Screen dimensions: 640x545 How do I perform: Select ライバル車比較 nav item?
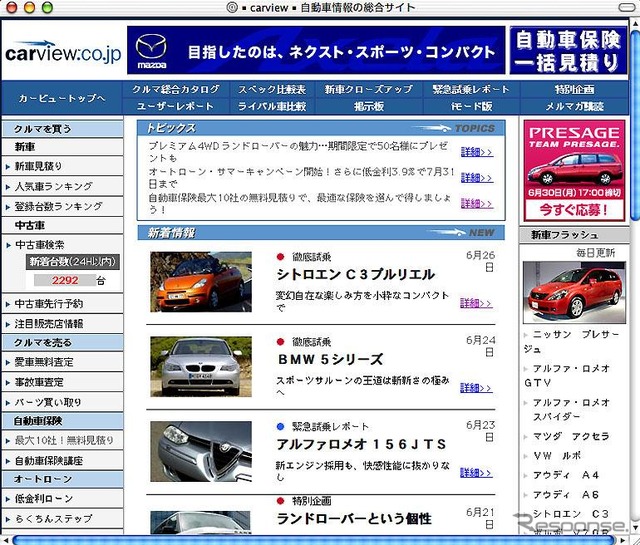(x=272, y=106)
